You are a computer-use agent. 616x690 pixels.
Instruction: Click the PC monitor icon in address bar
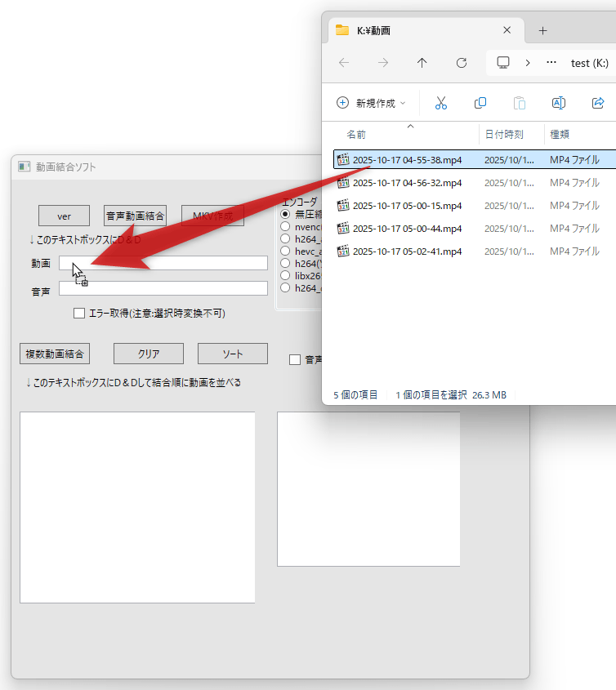503,63
